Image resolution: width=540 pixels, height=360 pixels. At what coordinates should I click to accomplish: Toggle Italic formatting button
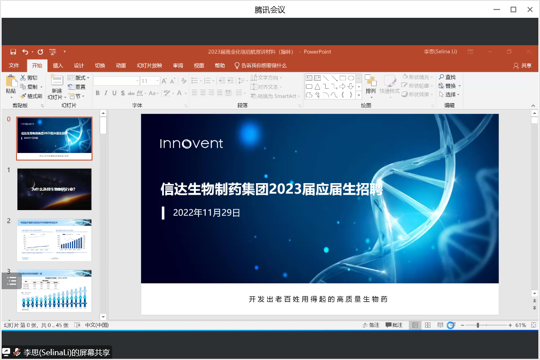(106, 93)
